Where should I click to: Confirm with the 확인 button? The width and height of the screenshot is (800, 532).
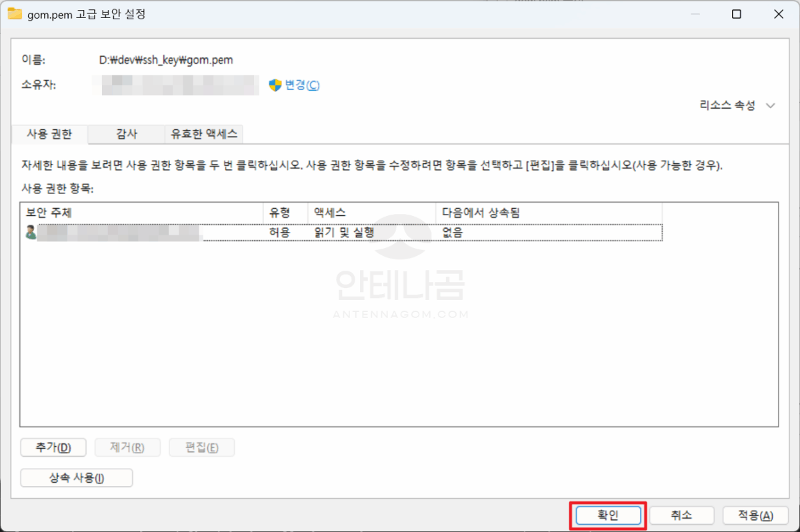[x=608, y=515]
